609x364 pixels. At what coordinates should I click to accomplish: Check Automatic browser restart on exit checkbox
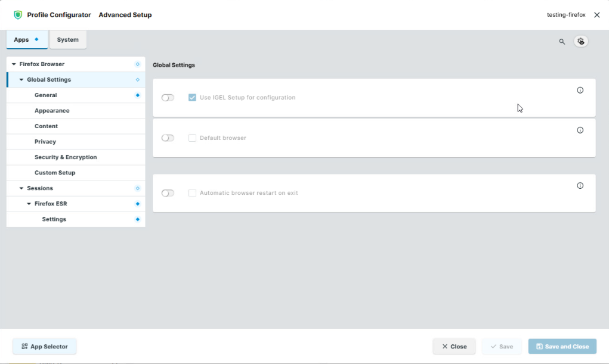pyautogui.click(x=192, y=193)
